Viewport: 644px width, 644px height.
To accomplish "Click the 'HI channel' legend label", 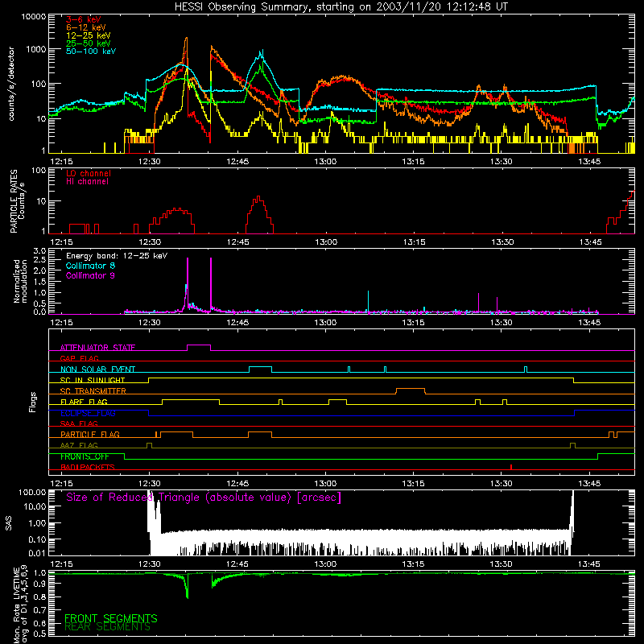I will pyautogui.click(x=88, y=182).
